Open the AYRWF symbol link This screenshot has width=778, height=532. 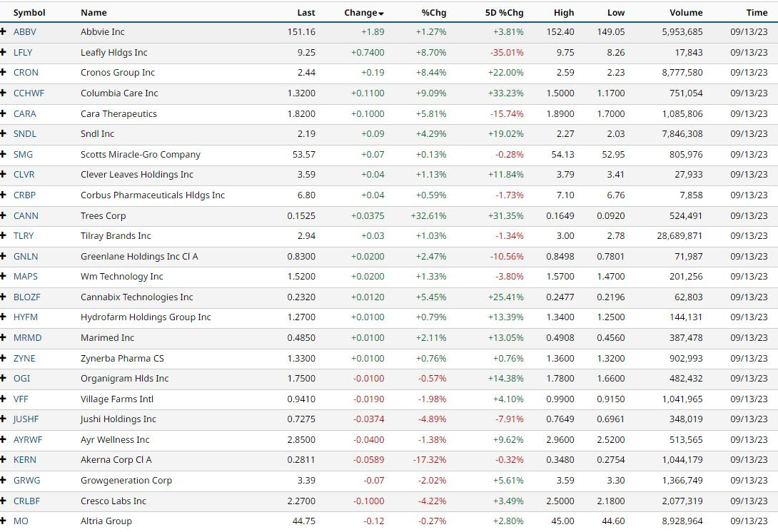28,439
